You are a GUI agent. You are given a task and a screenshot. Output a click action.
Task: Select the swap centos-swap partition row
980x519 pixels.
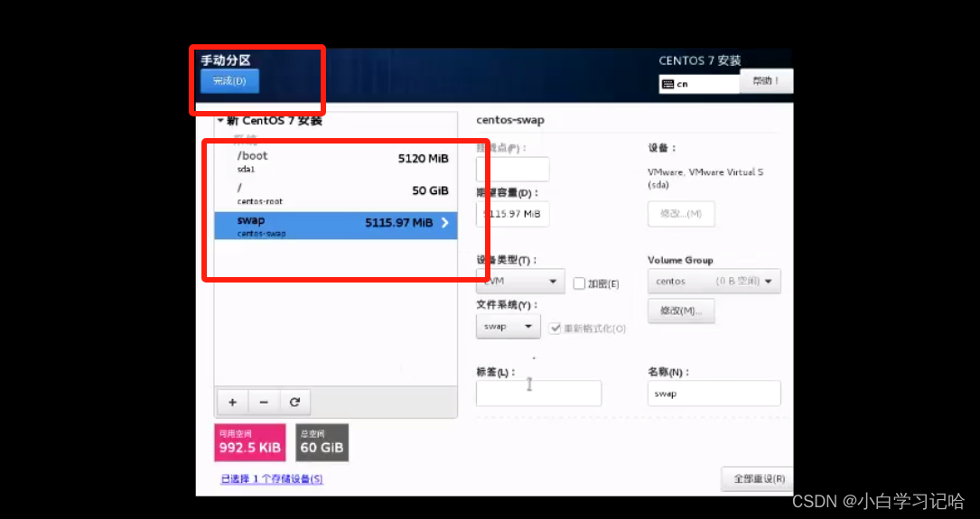336,226
